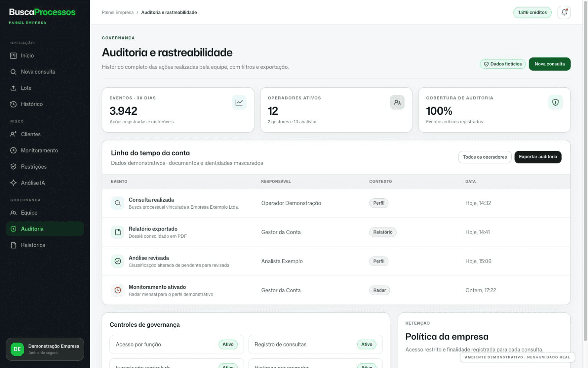Open Demonstração Empresa account card
Viewport: 588px width, 368px height.
pyautogui.click(x=45, y=349)
